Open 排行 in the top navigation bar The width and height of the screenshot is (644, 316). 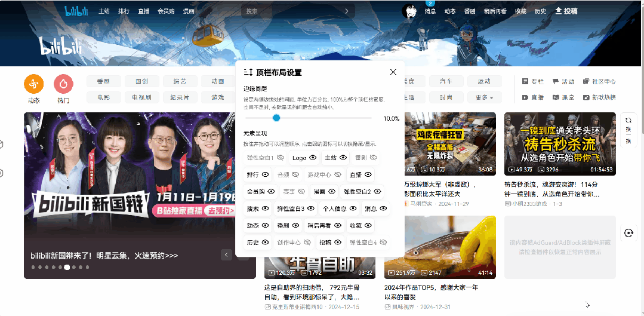tap(124, 11)
